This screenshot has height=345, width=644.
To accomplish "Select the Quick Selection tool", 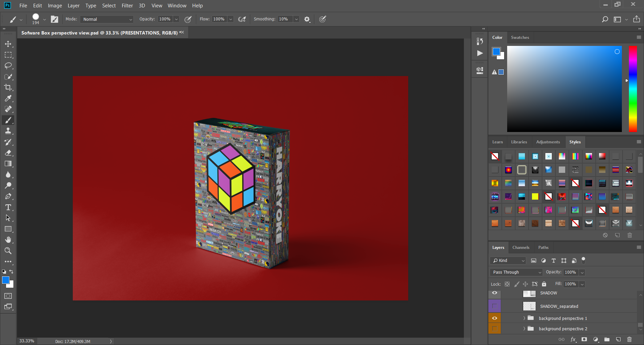I will click(x=8, y=77).
